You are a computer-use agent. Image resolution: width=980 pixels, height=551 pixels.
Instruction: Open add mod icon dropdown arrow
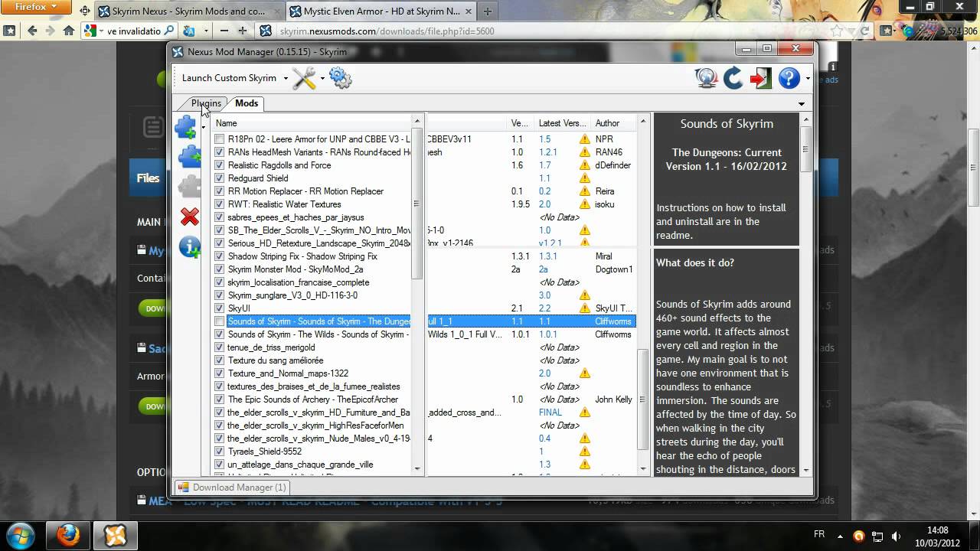click(x=204, y=127)
